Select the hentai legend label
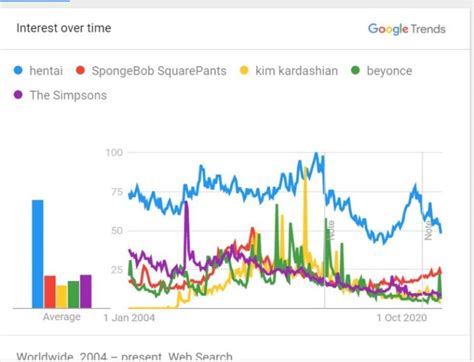The width and height of the screenshot is (474, 362). click(46, 71)
